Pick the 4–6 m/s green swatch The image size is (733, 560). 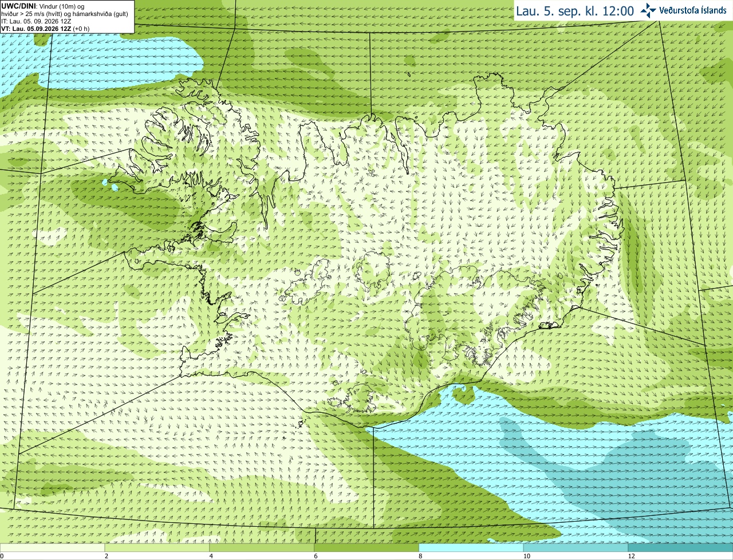pyautogui.click(x=262, y=547)
